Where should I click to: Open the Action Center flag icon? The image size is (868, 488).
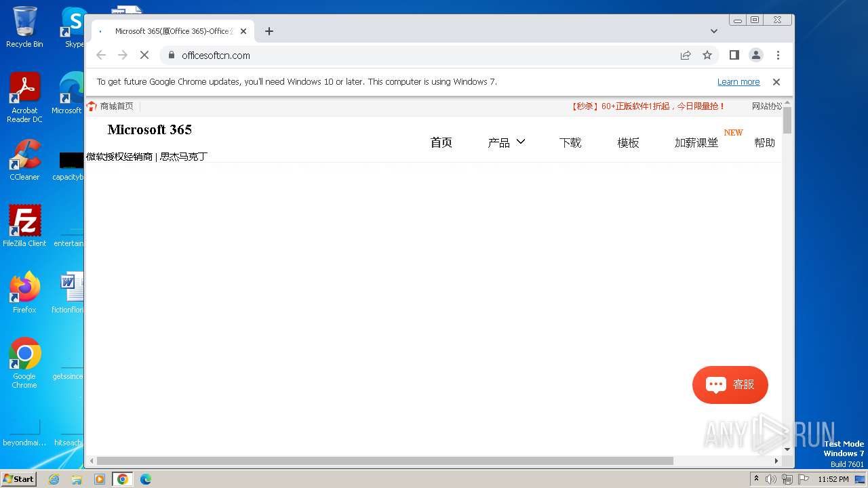[804, 479]
